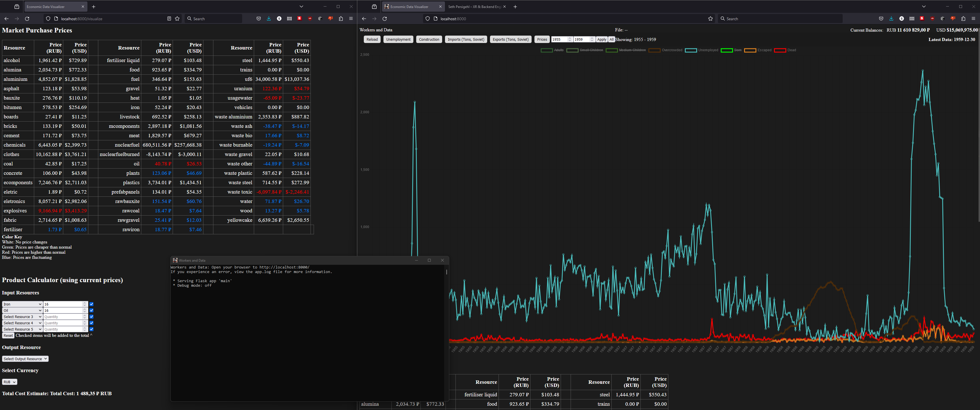Screen dimensions: 980x410
Task: Reload the localhost:8000/visualize page
Action: (27, 19)
